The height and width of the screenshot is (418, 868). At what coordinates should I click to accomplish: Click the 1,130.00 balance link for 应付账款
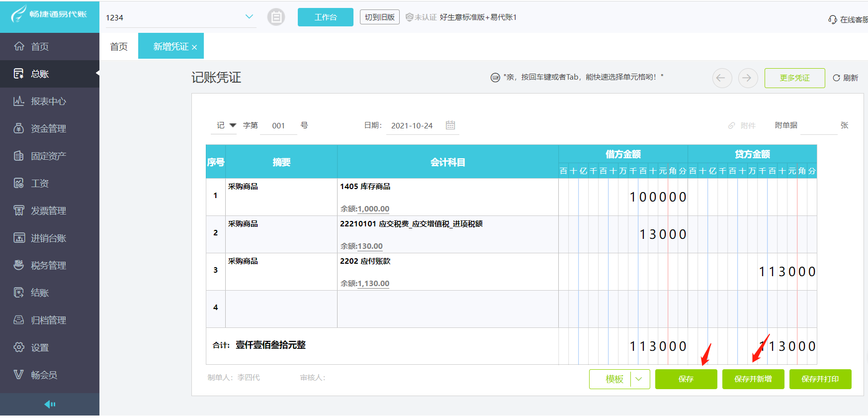(x=373, y=284)
